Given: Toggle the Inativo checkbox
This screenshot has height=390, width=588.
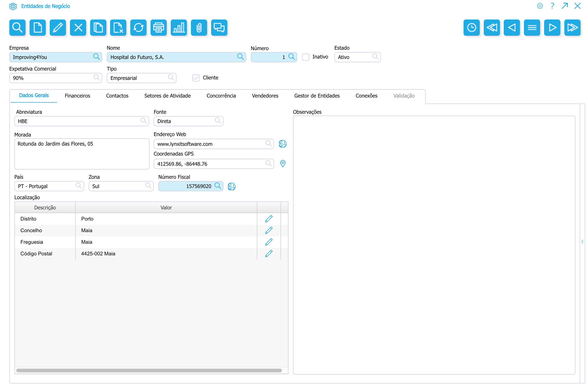Looking at the screenshot, I should click(x=306, y=57).
